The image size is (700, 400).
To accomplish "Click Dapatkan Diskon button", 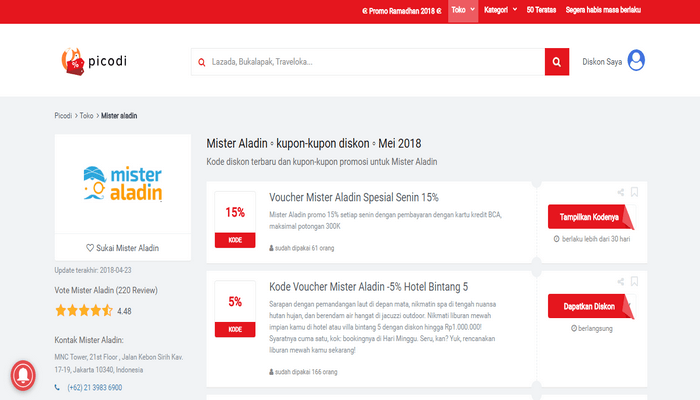I will pyautogui.click(x=591, y=306).
